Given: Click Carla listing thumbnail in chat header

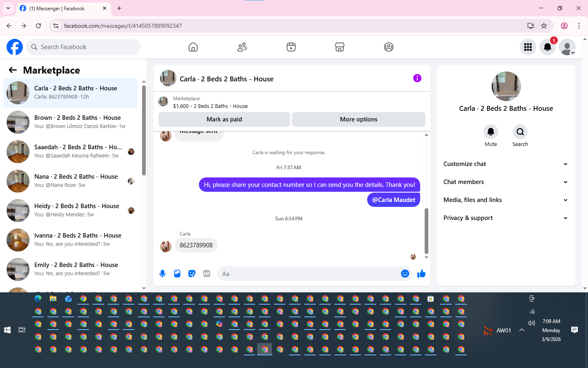Looking at the screenshot, I should pyautogui.click(x=168, y=78).
